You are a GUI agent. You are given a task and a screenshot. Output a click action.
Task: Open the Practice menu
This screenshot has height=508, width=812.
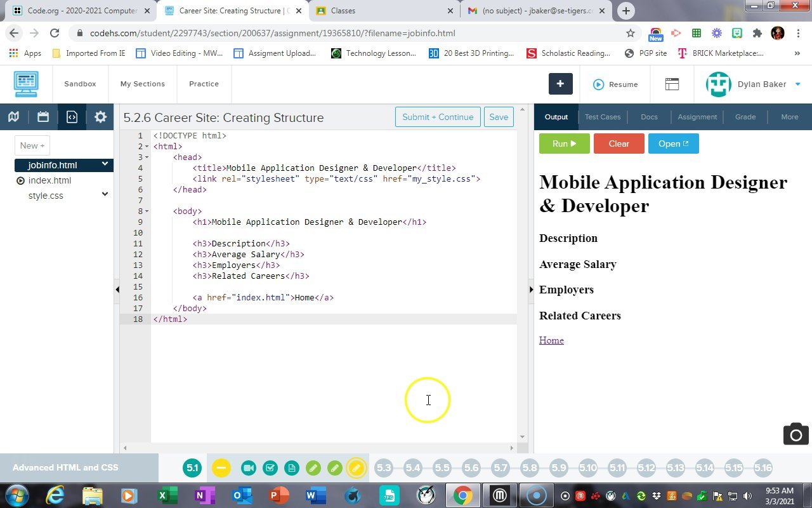point(204,84)
